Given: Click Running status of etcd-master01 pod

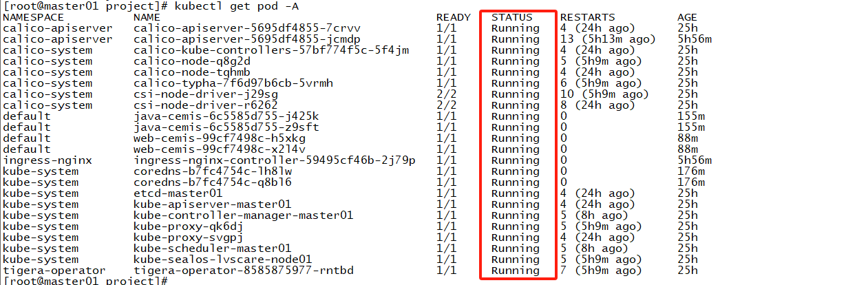Looking at the screenshot, I should coord(516,193).
